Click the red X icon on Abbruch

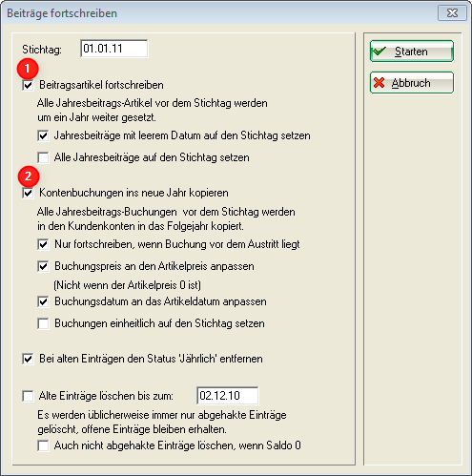coord(379,83)
